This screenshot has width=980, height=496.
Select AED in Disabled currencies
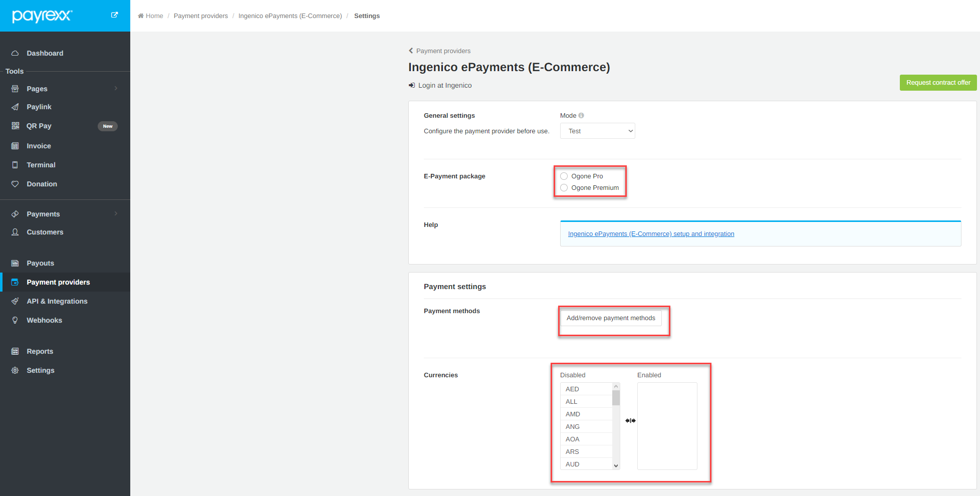tap(586, 389)
